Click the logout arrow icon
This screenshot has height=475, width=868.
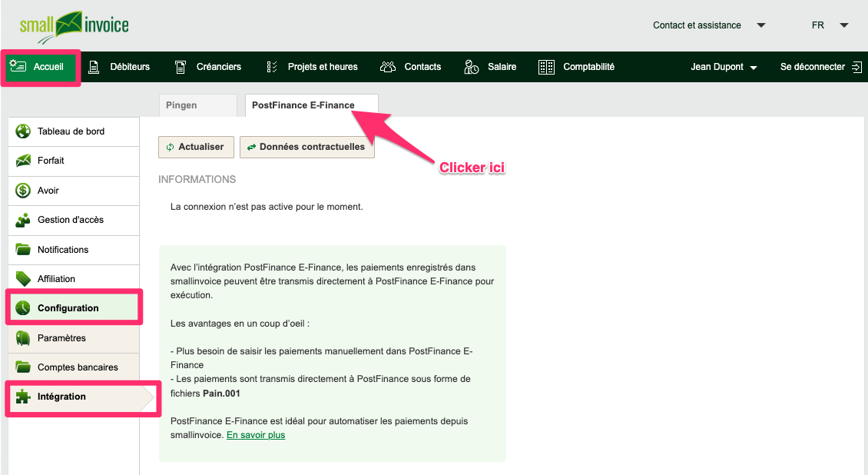point(856,67)
